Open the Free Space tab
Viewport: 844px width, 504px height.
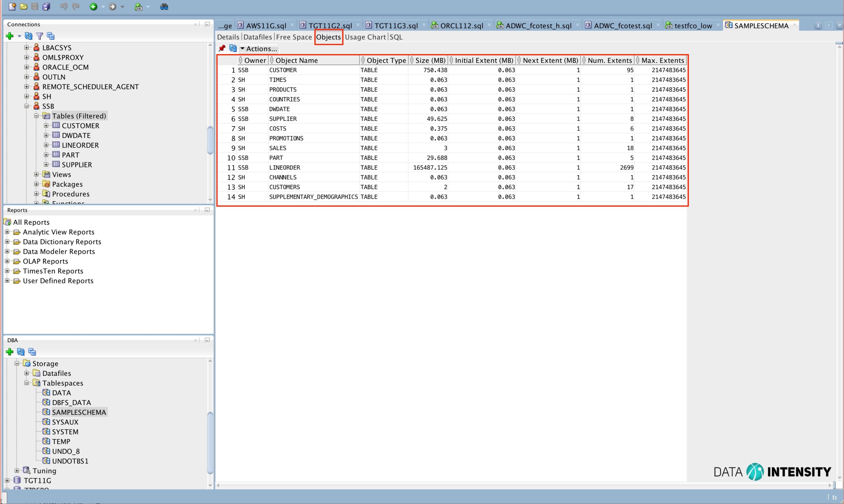coord(294,37)
